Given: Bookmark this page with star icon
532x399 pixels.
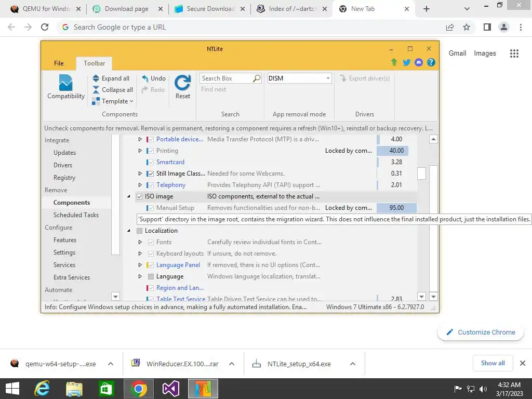Looking at the screenshot, I should pyautogui.click(x=467, y=27).
